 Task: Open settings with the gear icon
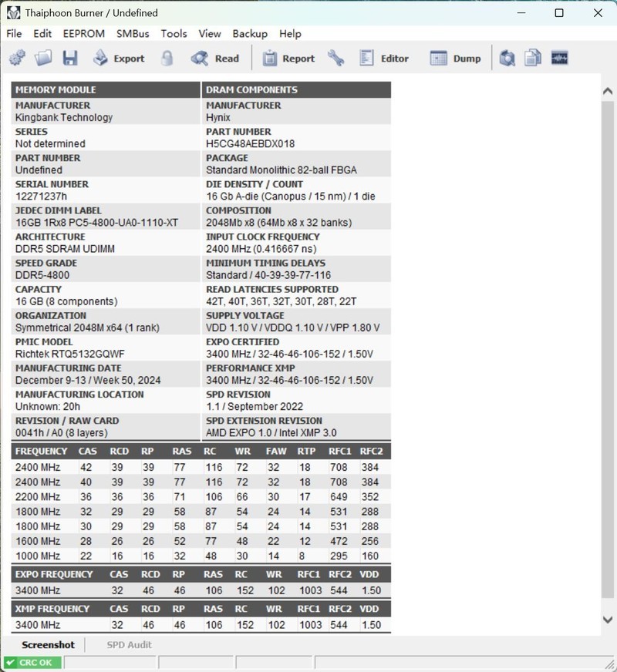tap(17, 58)
